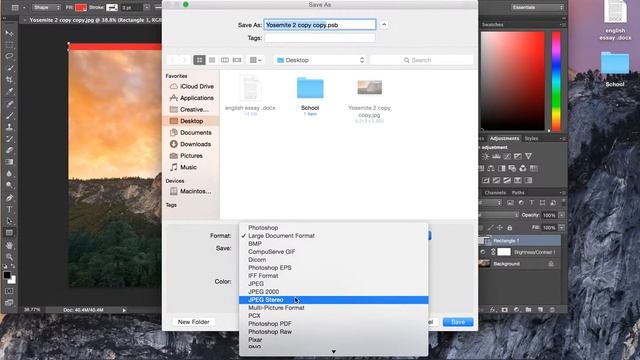Image resolution: width=640 pixels, height=360 pixels.
Task: Add a Channel Mixer adjustment
Action: pyautogui.click(x=523, y=168)
